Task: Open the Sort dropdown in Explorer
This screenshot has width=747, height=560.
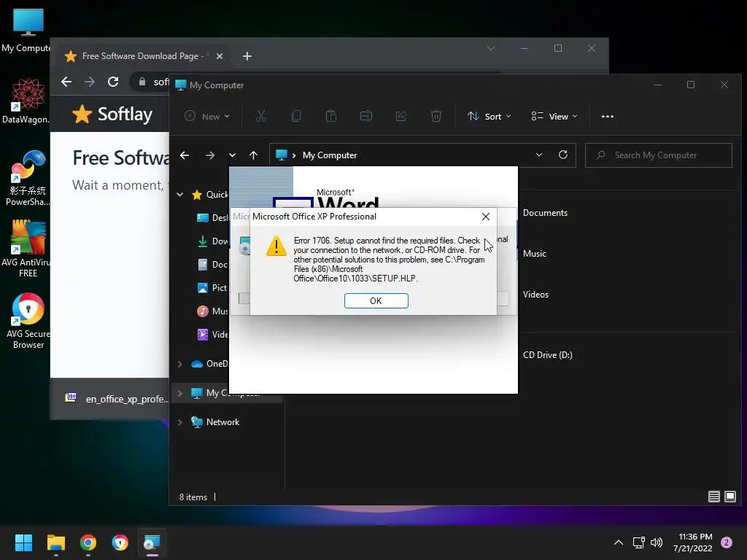Action: pyautogui.click(x=489, y=116)
